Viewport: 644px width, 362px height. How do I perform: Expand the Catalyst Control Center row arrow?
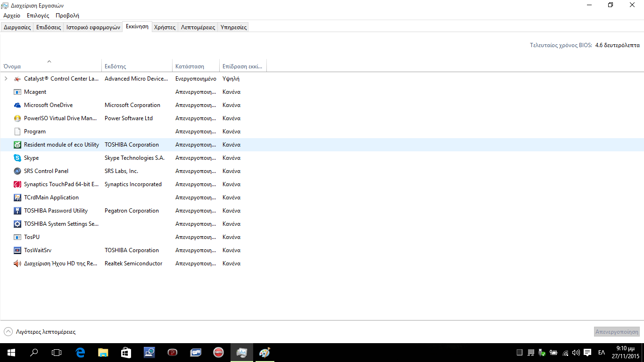pyautogui.click(x=6, y=79)
